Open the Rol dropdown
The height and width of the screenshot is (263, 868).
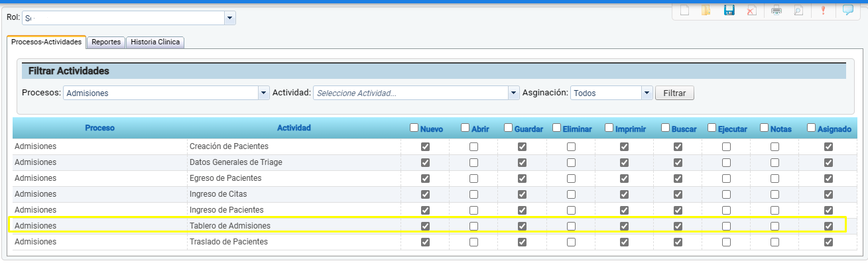pos(230,18)
